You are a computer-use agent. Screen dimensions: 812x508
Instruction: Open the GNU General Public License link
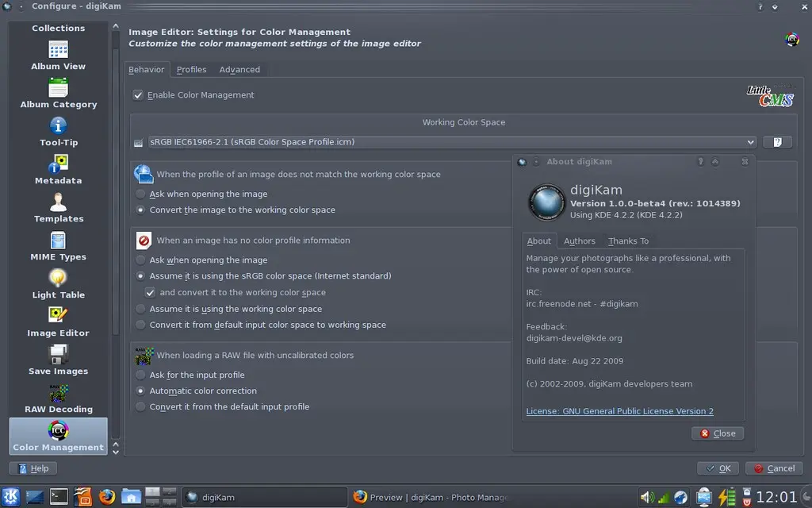tap(619, 411)
